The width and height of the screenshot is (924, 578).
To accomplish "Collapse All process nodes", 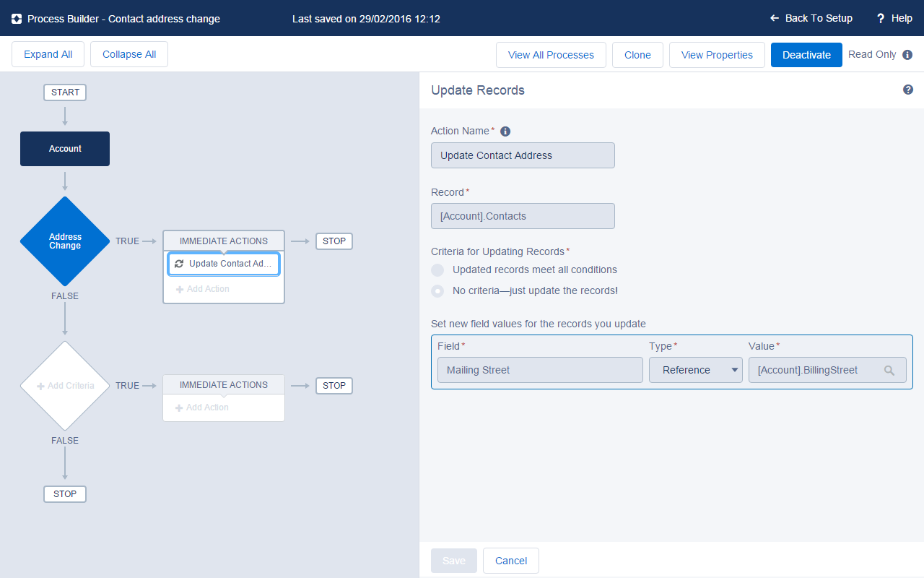I will click(129, 55).
